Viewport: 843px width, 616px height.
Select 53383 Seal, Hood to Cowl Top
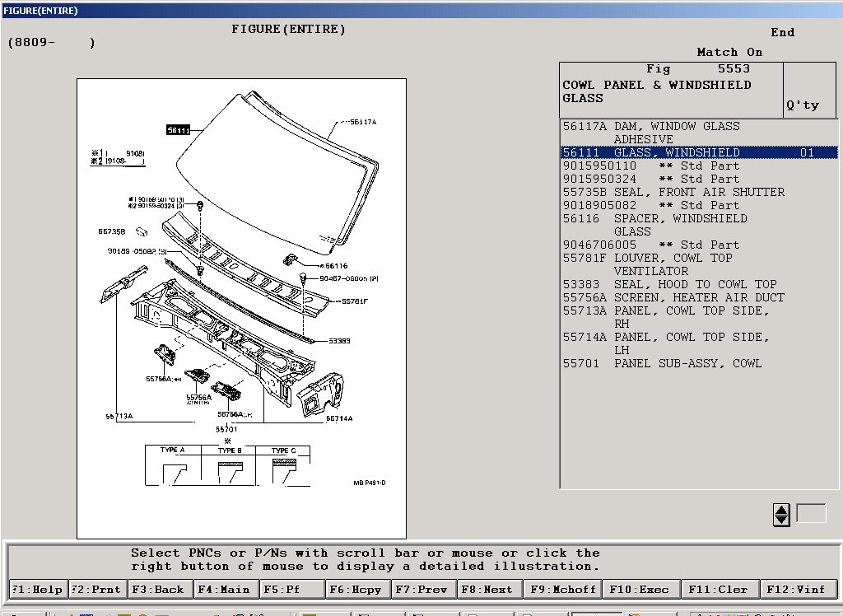668,285
